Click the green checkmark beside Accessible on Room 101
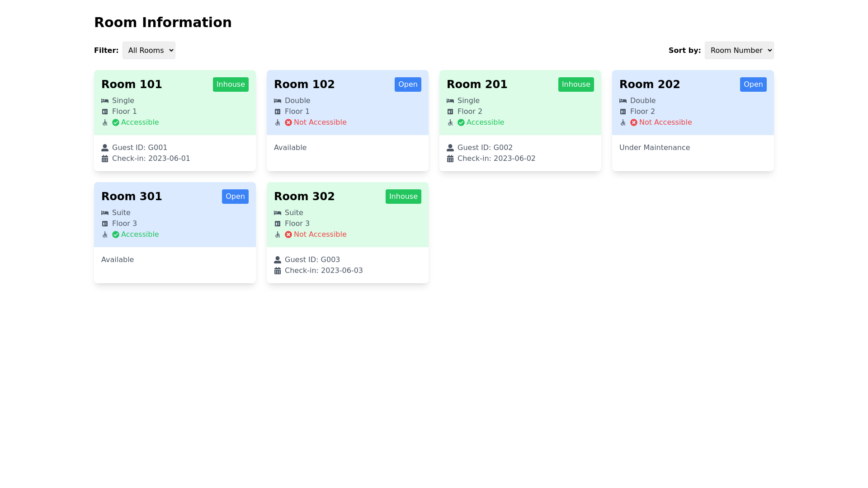The height and width of the screenshot is (488, 868). [x=117, y=122]
